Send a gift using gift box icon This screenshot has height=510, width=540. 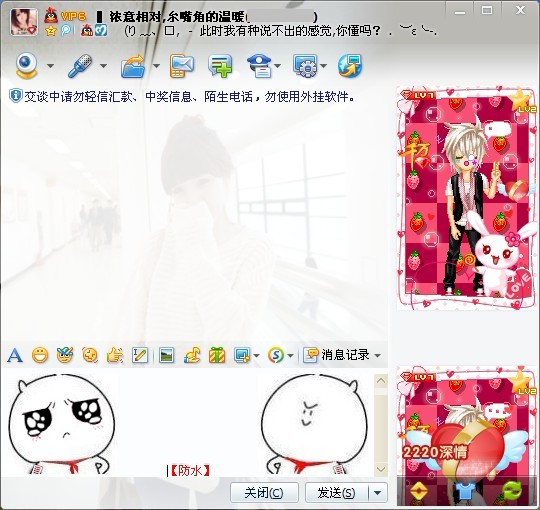click(x=217, y=355)
